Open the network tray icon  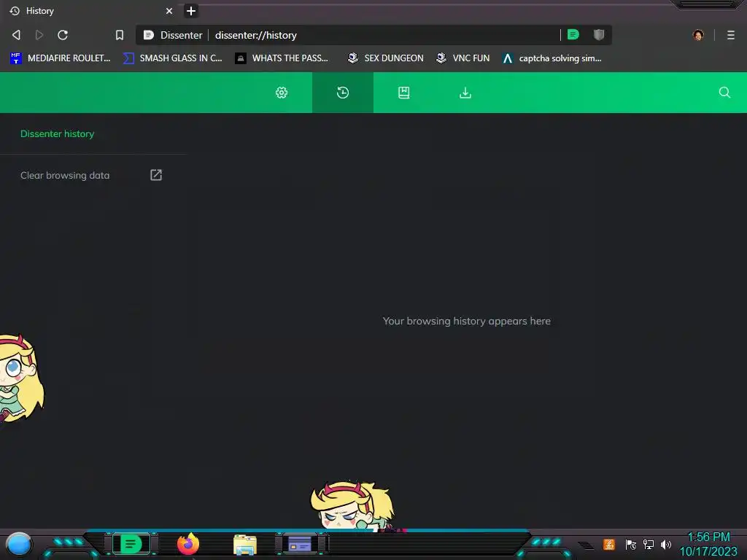[649, 544]
